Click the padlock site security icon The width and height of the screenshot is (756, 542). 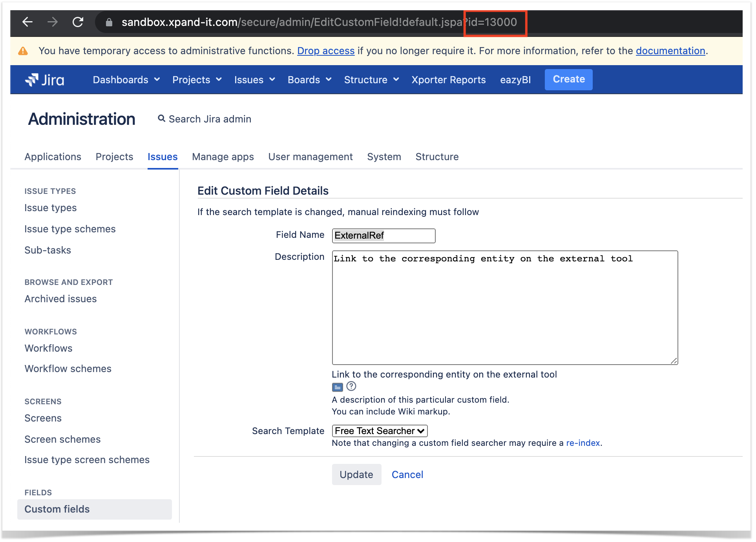point(109,22)
